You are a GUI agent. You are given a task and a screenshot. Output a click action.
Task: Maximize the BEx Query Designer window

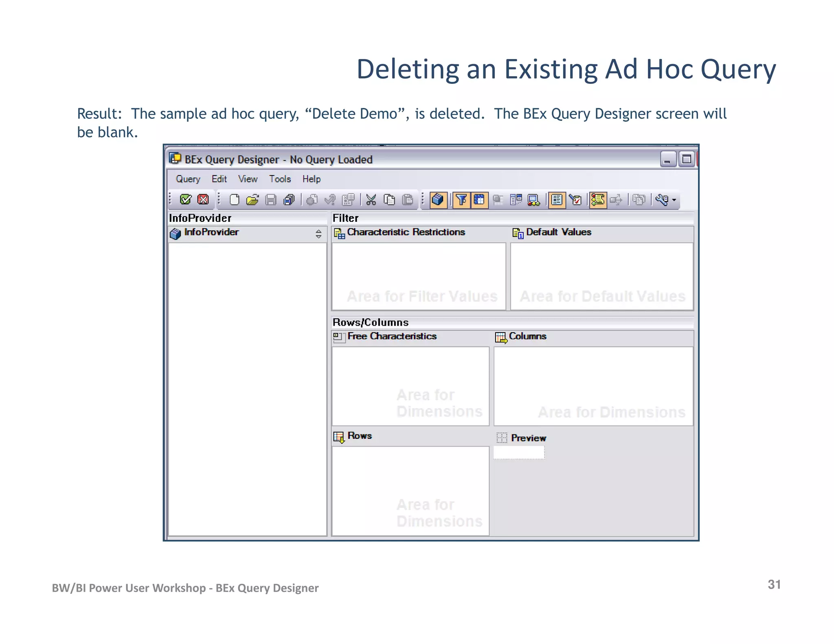[687, 159]
